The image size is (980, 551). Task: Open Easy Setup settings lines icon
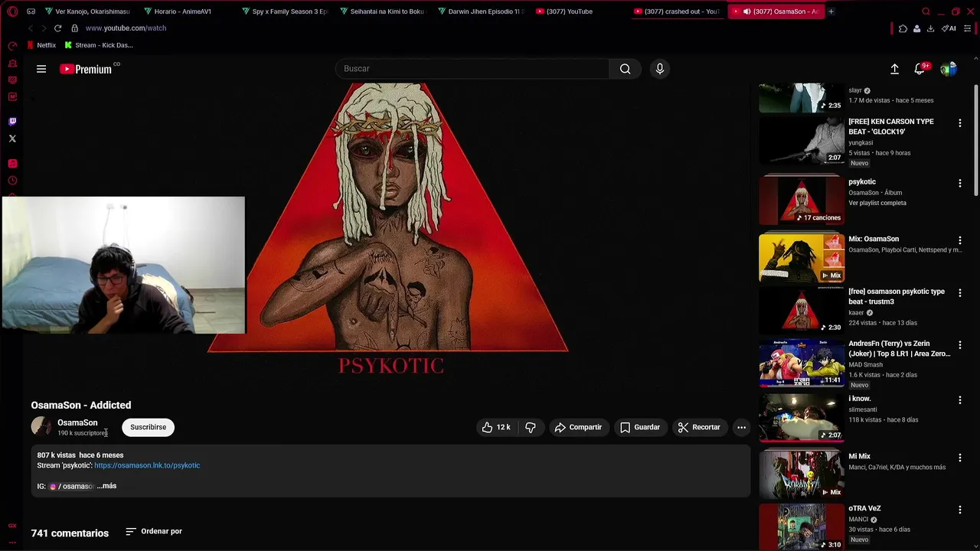point(968,28)
